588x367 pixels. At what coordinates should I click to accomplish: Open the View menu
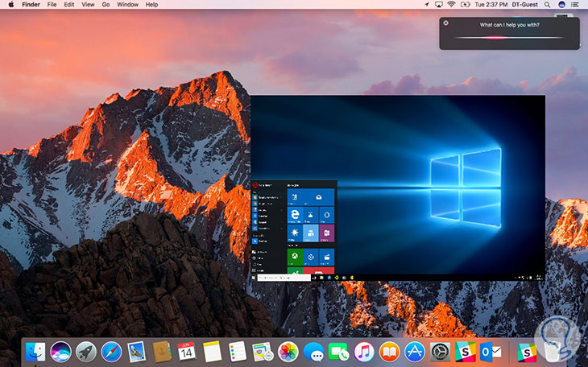[x=88, y=5]
